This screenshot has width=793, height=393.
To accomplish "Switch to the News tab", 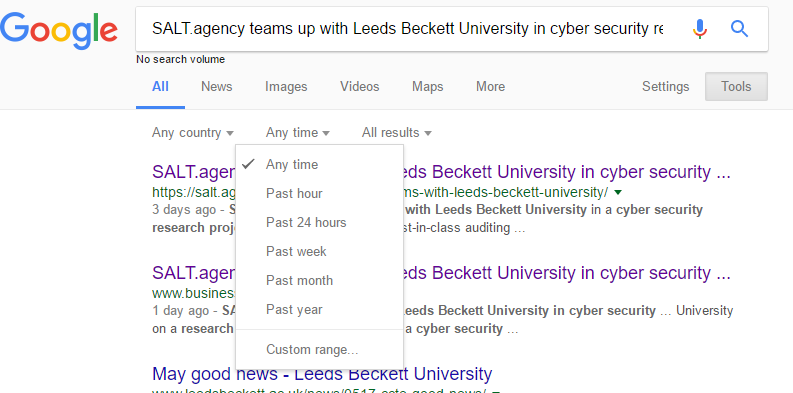I will (x=216, y=86).
